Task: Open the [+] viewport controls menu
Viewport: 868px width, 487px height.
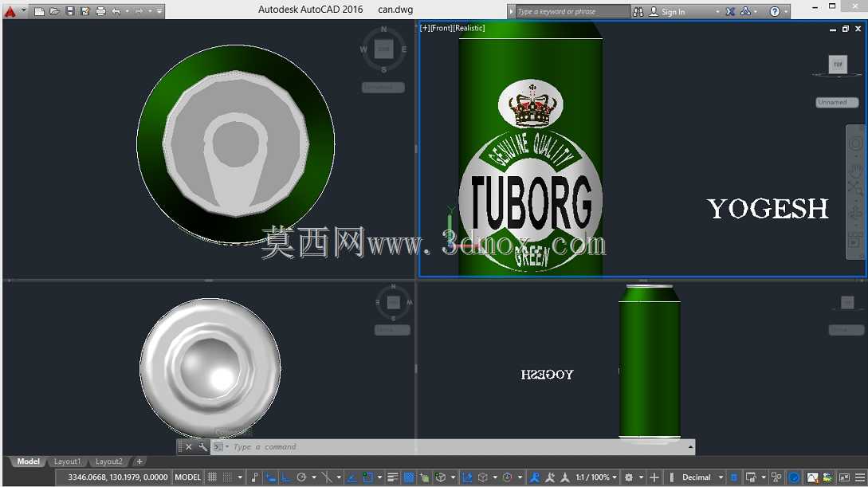Action: point(425,28)
